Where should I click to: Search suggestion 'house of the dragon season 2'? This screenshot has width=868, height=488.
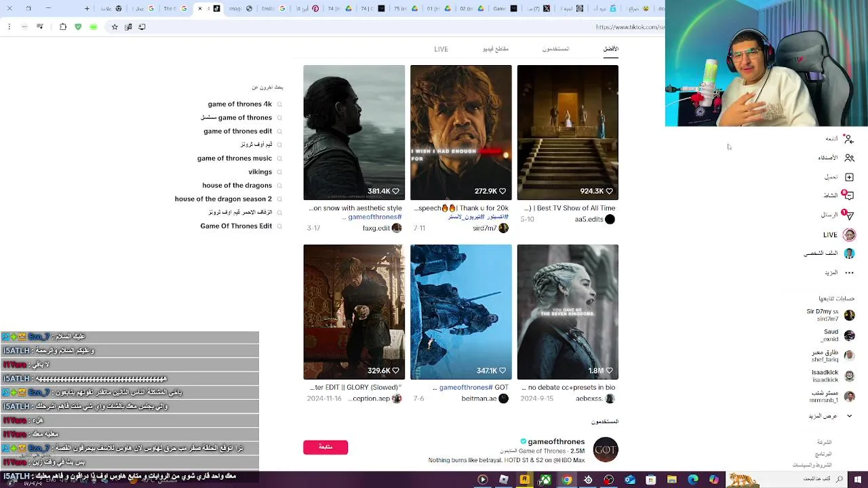[223, 199]
